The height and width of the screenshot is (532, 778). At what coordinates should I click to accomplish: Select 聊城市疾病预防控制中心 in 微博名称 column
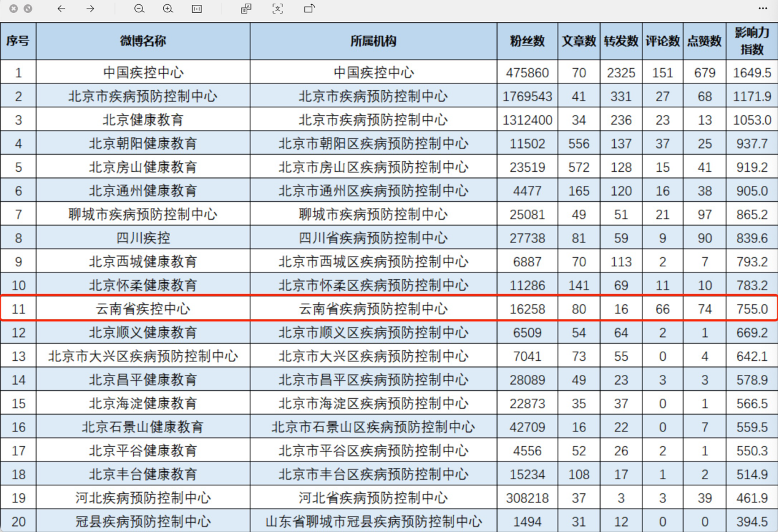pos(143,214)
